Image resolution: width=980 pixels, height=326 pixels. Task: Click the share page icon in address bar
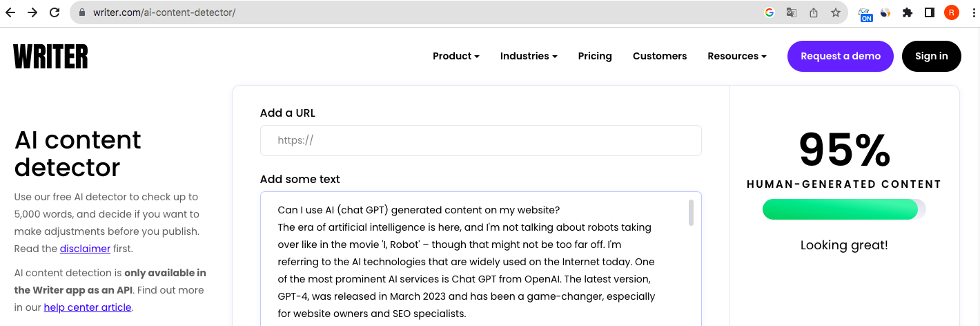[x=814, y=12]
